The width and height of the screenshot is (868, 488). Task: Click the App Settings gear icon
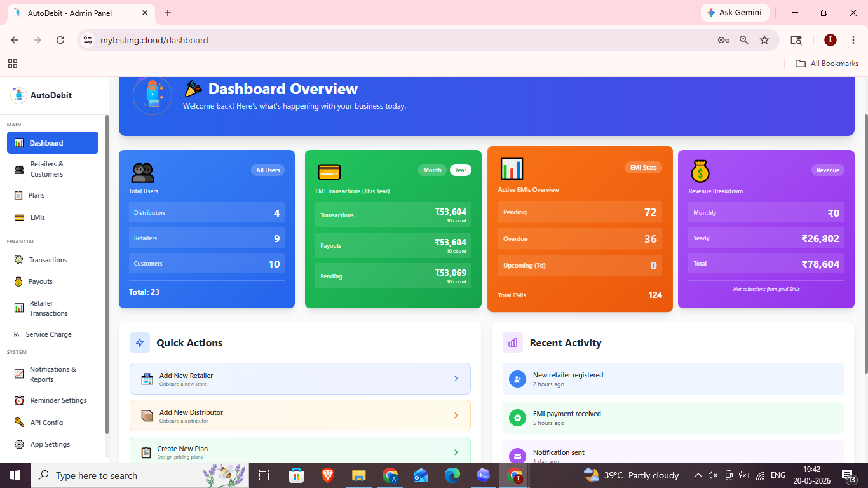coord(19,444)
